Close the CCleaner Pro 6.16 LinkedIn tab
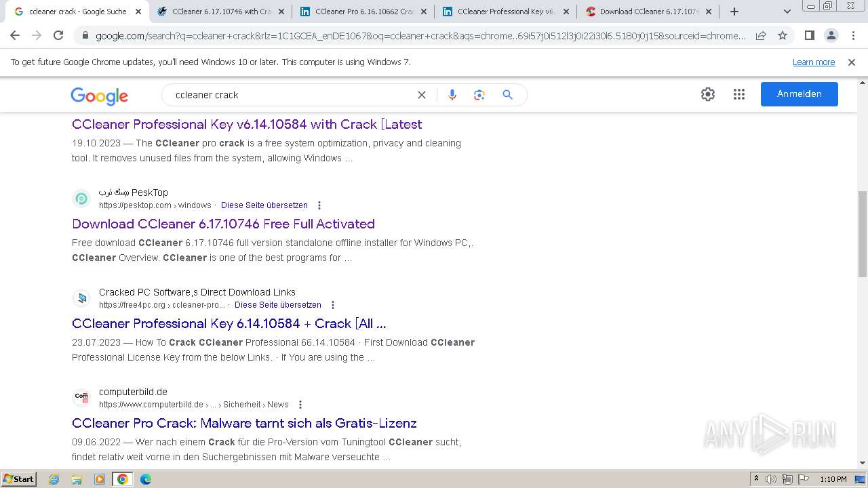 pyautogui.click(x=424, y=12)
